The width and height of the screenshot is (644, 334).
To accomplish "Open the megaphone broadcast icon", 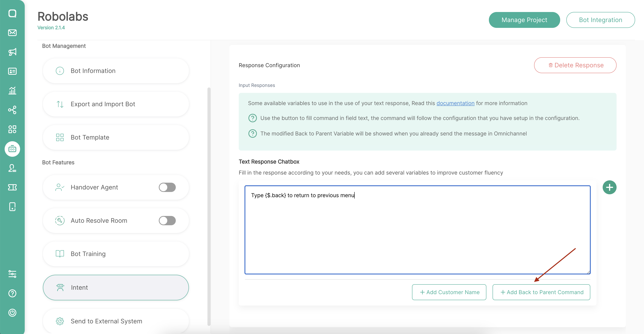I will pos(12,52).
